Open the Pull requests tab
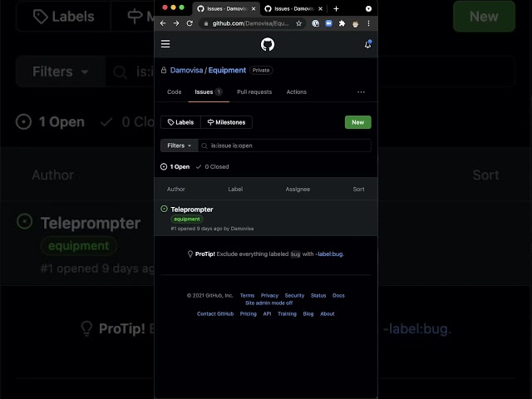 coord(254,92)
